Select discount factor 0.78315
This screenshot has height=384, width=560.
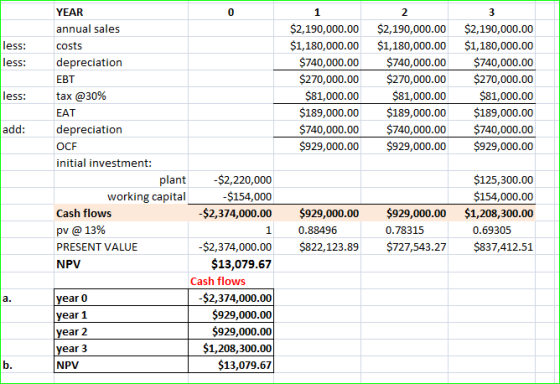click(x=405, y=230)
